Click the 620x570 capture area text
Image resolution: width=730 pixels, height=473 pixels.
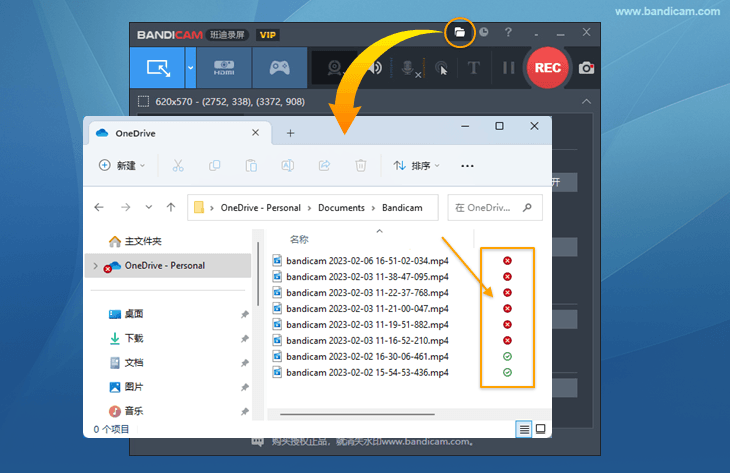(230, 101)
